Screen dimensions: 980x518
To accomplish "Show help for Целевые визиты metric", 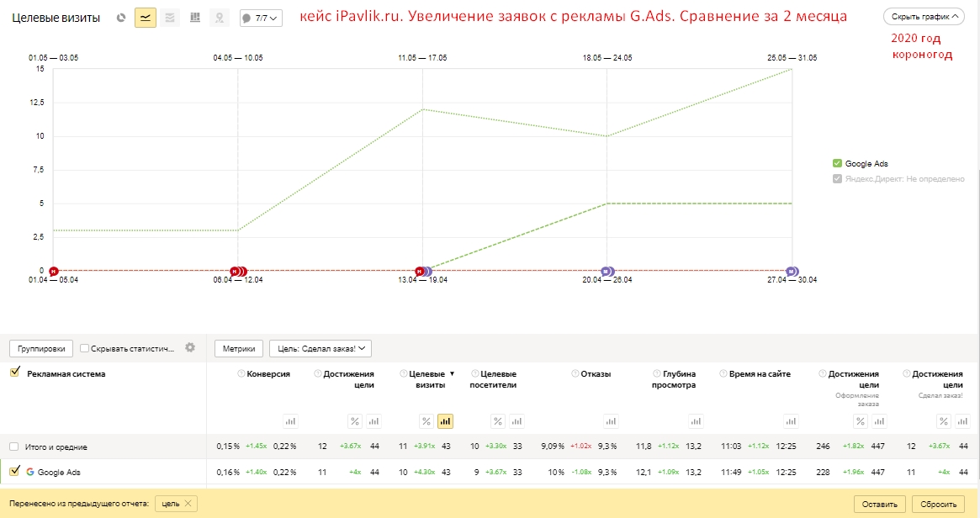I will pyautogui.click(x=403, y=373).
